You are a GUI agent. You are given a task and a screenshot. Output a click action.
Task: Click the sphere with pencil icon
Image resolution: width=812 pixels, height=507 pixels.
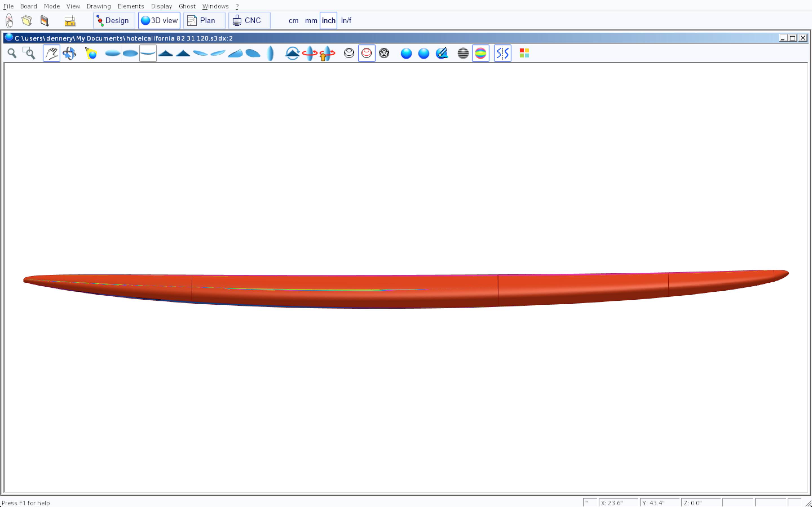tap(442, 53)
